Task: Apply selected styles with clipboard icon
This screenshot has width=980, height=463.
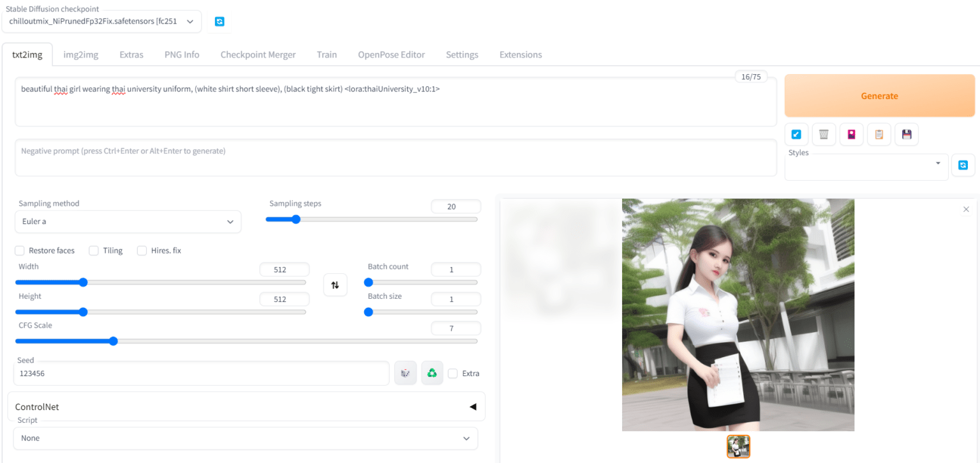Action: coord(879,134)
